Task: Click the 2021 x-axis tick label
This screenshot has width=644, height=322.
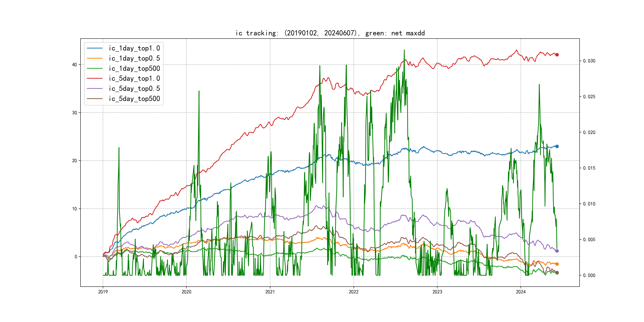Action: pyautogui.click(x=270, y=292)
